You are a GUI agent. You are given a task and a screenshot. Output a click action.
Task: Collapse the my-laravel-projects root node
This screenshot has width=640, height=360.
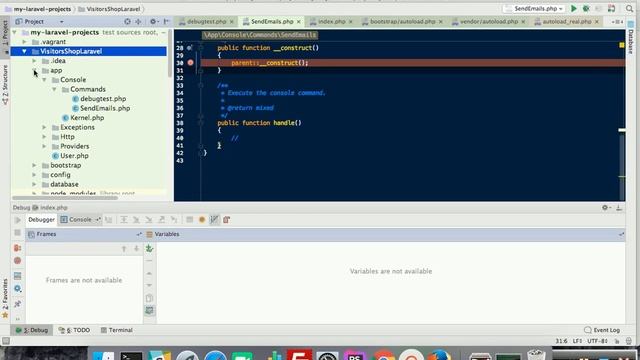[15, 32]
